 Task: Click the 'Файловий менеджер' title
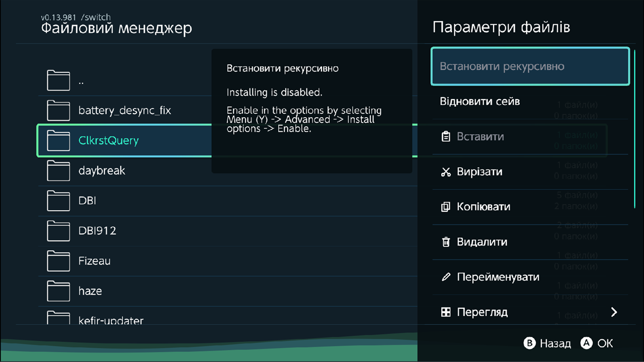tap(116, 28)
